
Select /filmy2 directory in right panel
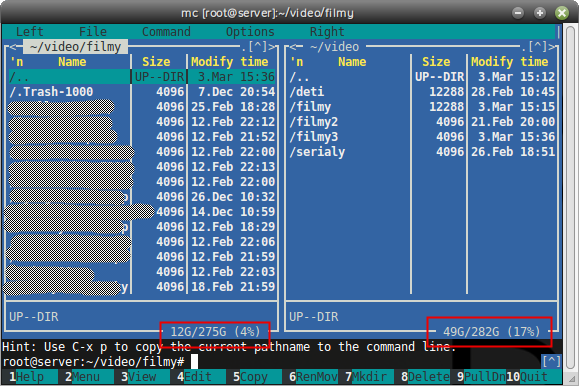422,122
